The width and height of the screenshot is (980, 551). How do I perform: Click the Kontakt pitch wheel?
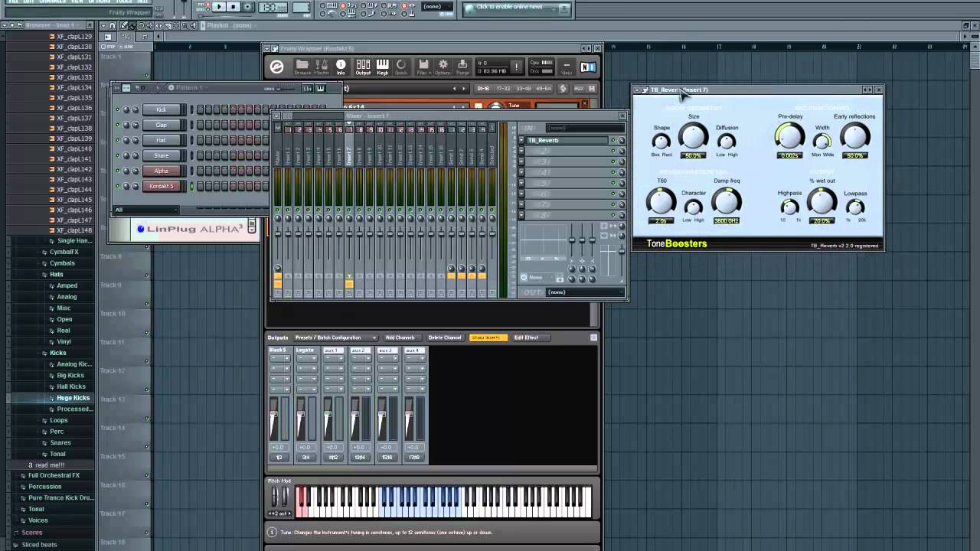pos(273,497)
